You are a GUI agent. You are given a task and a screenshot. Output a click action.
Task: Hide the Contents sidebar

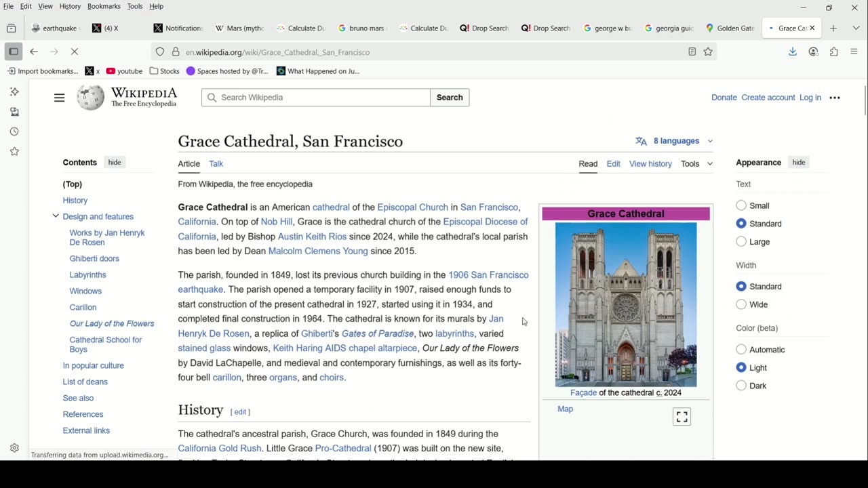(x=115, y=163)
